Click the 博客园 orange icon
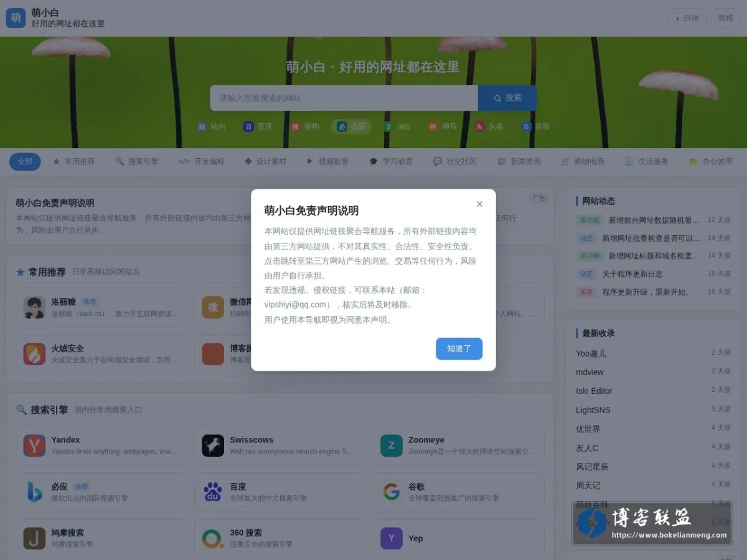Screen dimensions: 747x560 (213, 354)
